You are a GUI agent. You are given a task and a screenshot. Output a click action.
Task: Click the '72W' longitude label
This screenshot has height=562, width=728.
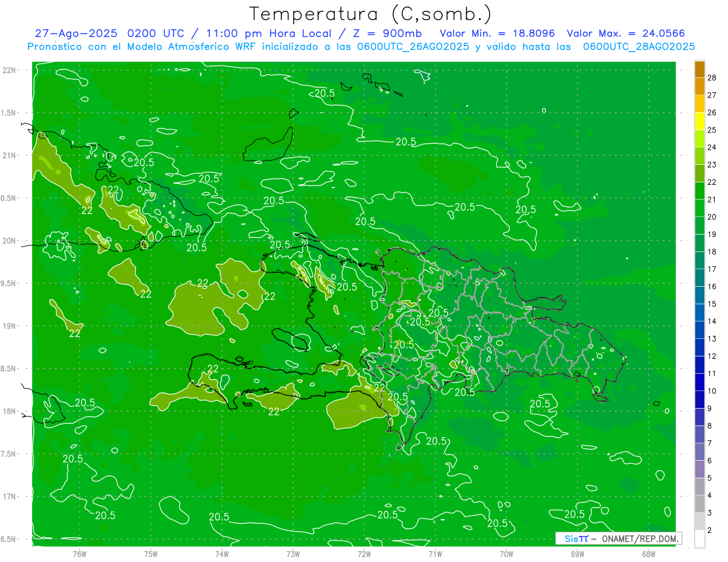click(x=364, y=554)
